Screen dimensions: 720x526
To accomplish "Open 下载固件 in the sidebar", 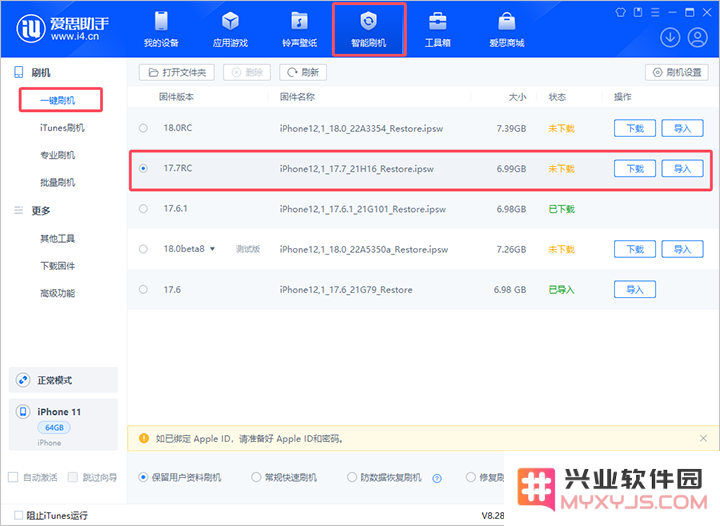I will click(57, 266).
